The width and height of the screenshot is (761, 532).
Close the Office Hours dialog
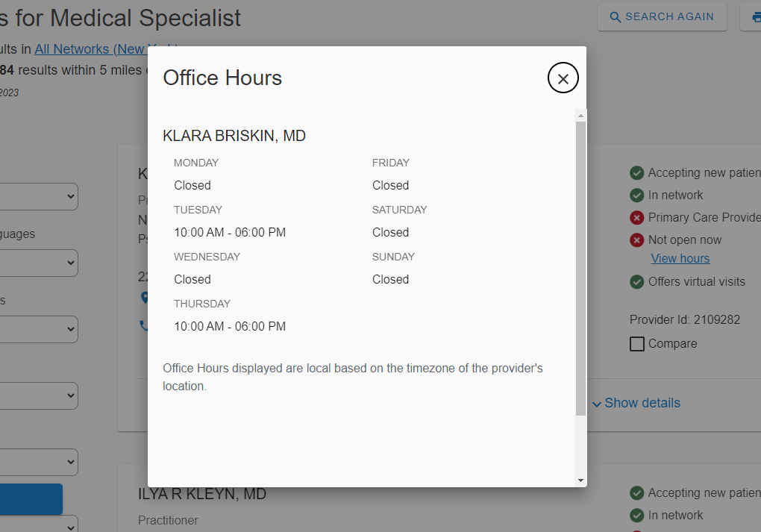click(x=563, y=78)
